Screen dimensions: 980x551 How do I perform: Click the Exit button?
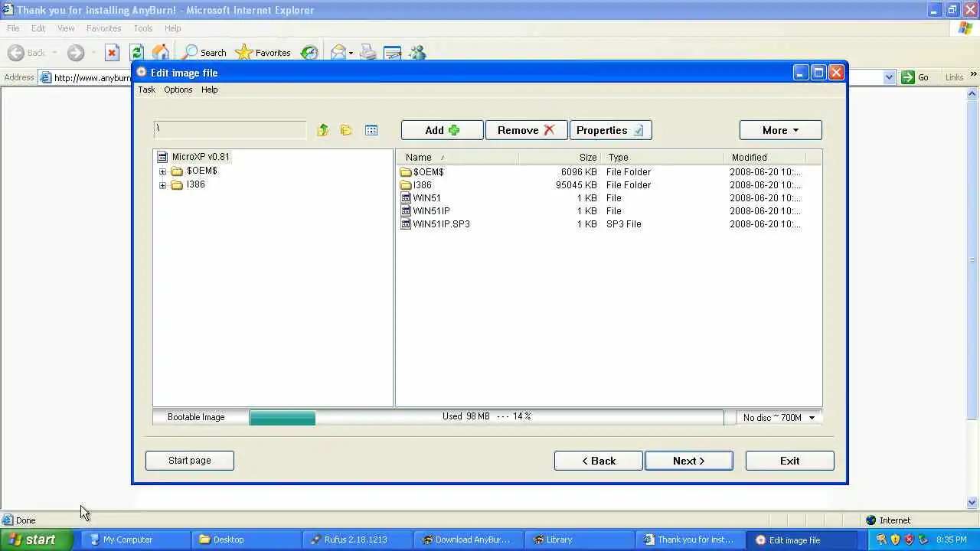coord(789,461)
